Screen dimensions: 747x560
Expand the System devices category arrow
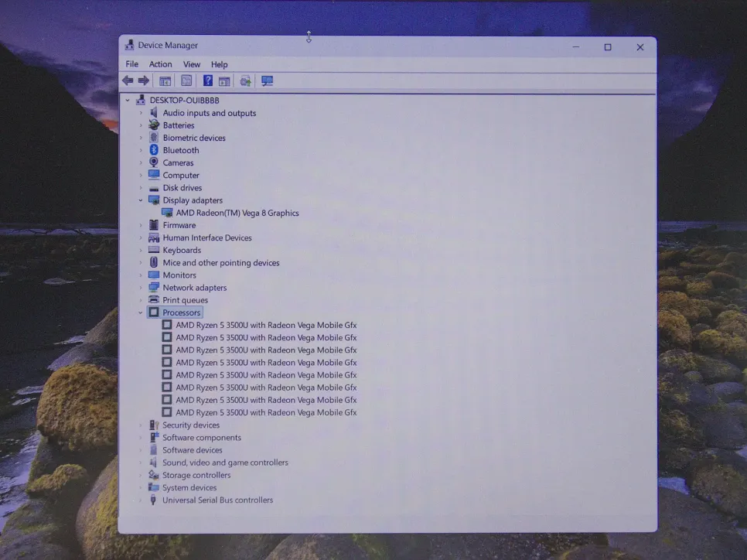click(x=141, y=487)
